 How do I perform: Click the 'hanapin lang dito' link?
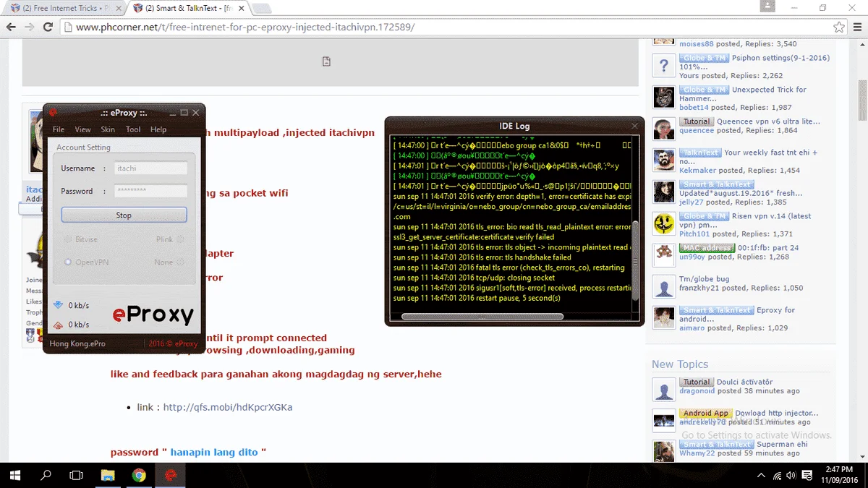[214, 452]
